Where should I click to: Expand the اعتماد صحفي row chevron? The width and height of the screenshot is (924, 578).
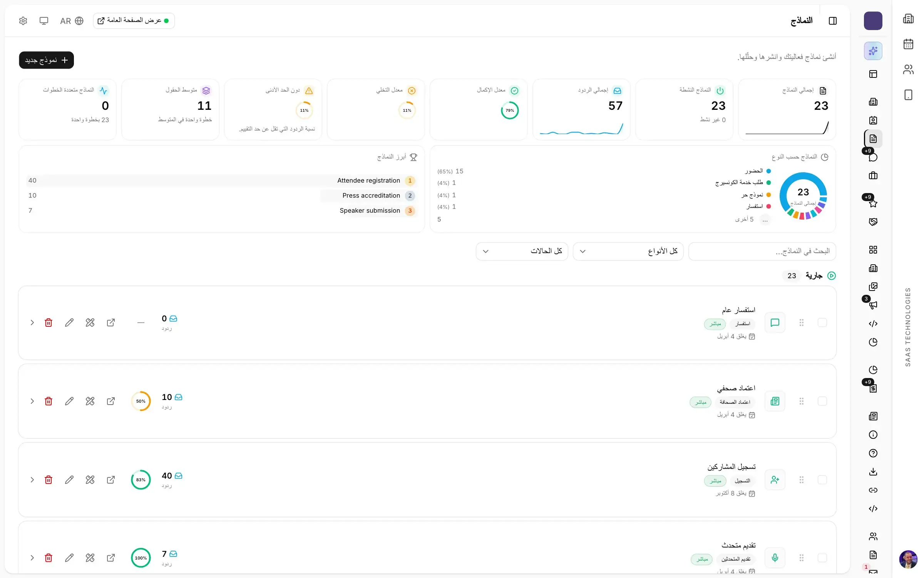point(32,401)
